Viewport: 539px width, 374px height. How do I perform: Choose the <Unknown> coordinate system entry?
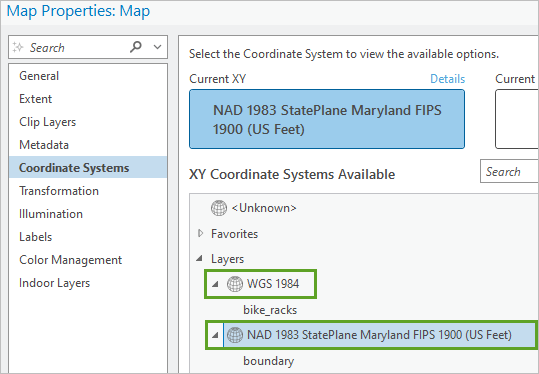[x=264, y=208]
